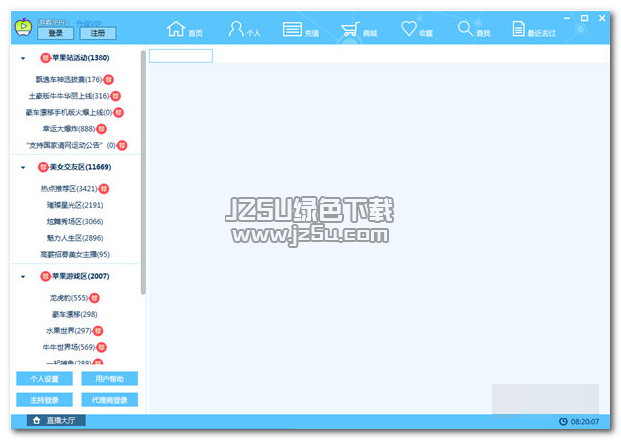Click red badge beside 飘逸车神选拔赛(176)
This screenshot has width=621, height=440.
[x=108, y=80]
